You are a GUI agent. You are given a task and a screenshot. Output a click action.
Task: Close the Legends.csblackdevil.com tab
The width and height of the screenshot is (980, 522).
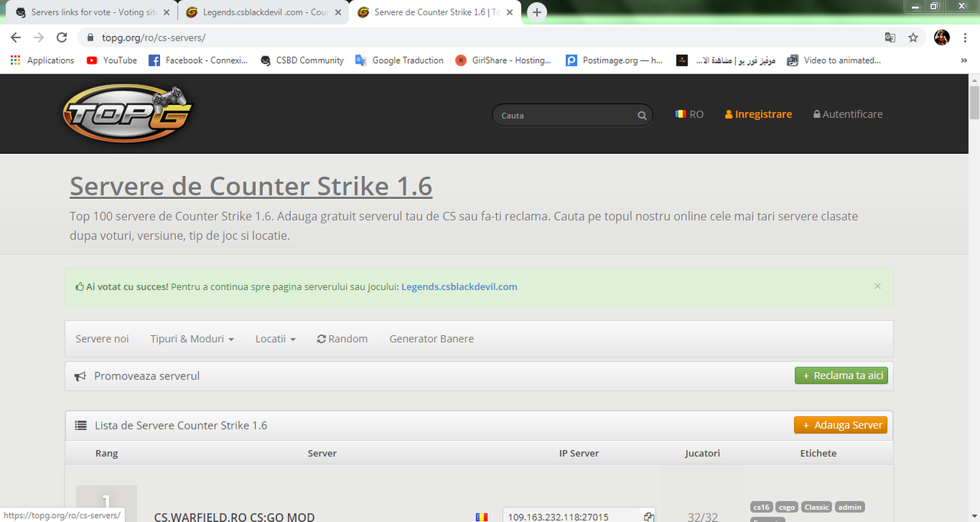pyautogui.click(x=338, y=12)
